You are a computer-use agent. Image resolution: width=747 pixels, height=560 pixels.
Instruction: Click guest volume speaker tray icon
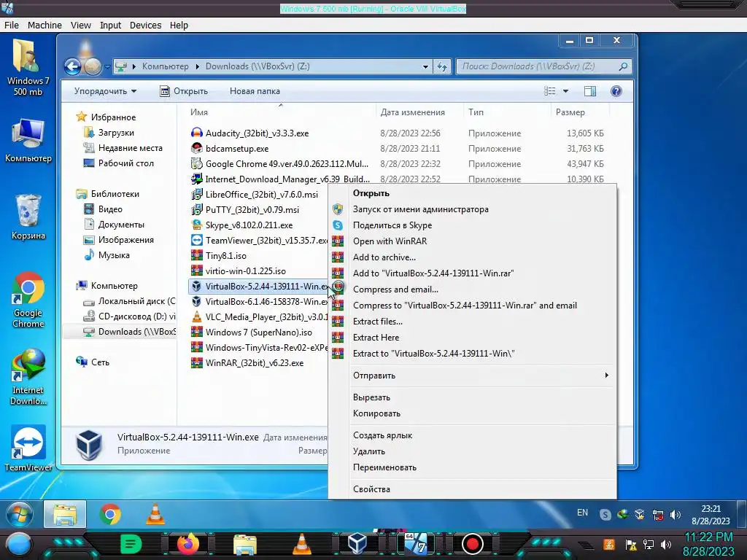[x=675, y=515]
